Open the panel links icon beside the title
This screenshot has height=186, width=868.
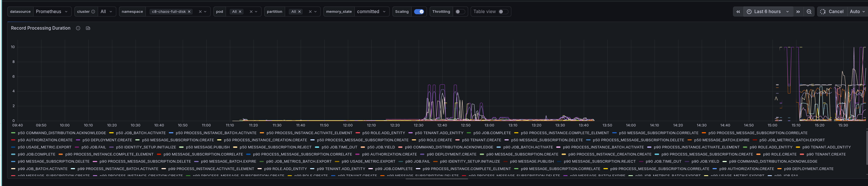[88, 28]
